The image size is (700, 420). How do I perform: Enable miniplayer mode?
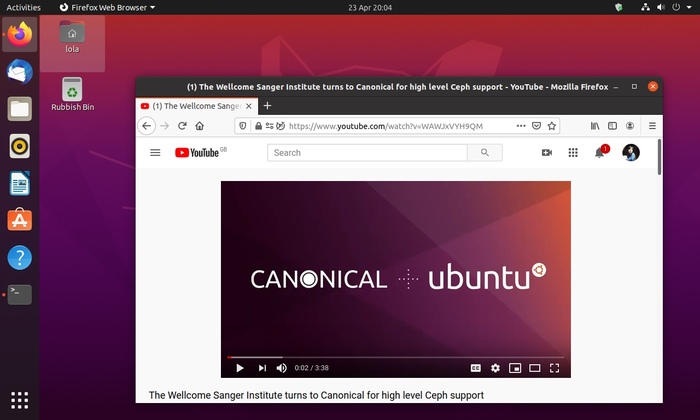click(515, 368)
